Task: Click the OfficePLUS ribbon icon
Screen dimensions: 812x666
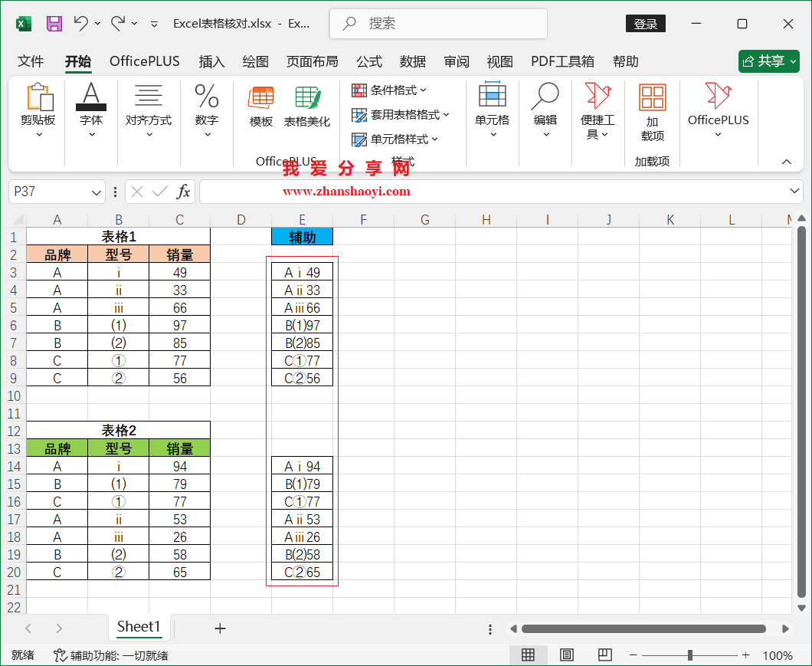Action: [719, 110]
